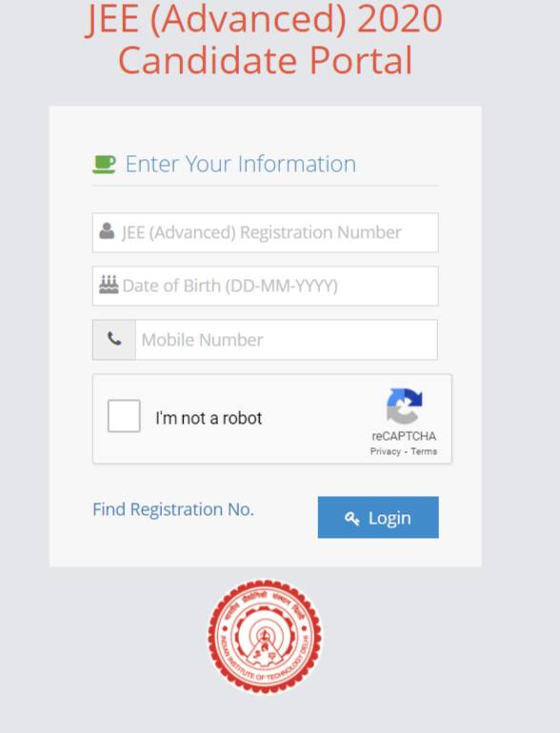Click the Enter Your Information heading

tap(240, 164)
